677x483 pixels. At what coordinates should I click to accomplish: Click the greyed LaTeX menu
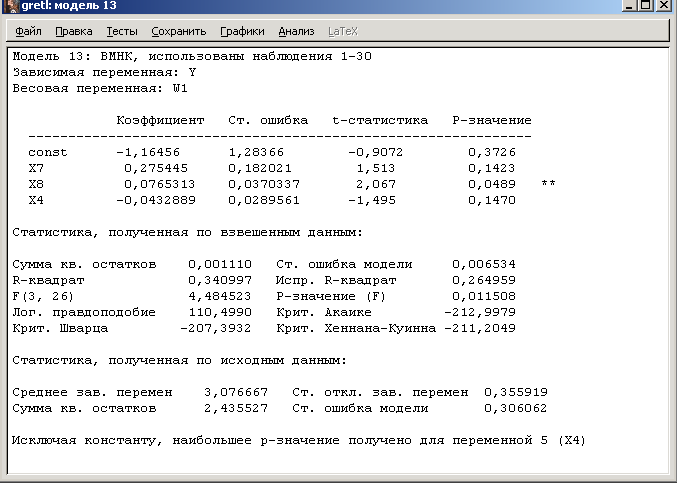[x=343, y=32]
